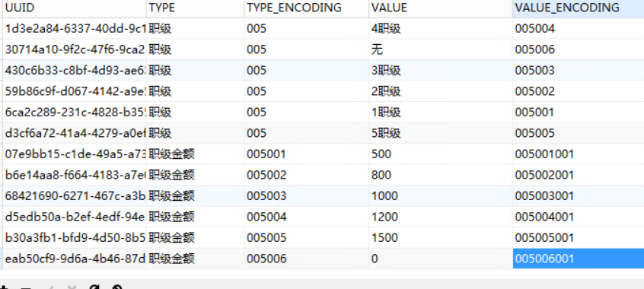Select UUID cell starting with eab50cf9
The image size is (644, 289).
75,259
